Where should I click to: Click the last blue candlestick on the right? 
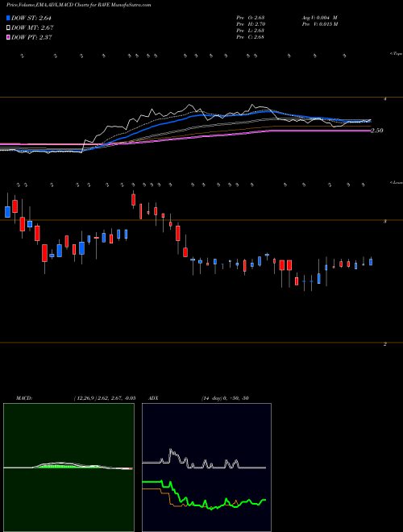click(371, 262)
